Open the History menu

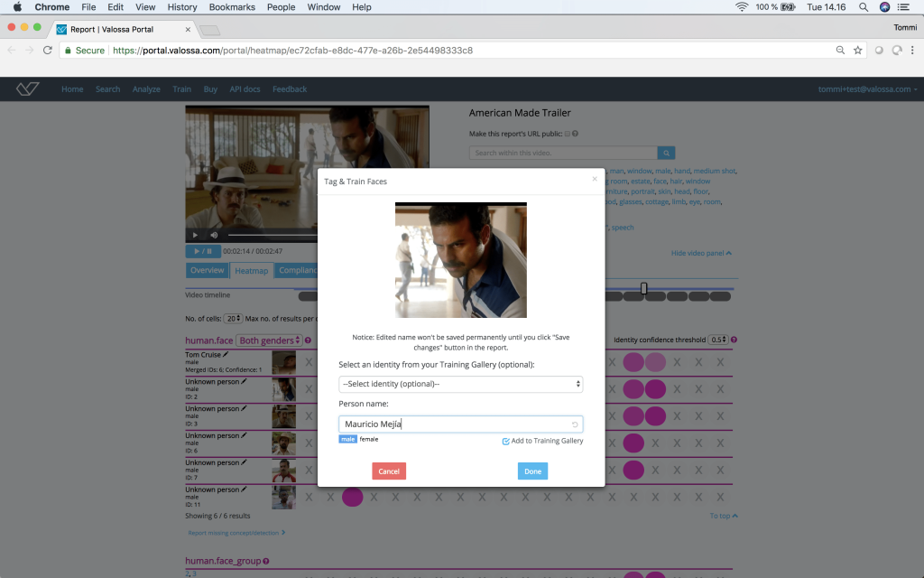click(x=182, y=7)
